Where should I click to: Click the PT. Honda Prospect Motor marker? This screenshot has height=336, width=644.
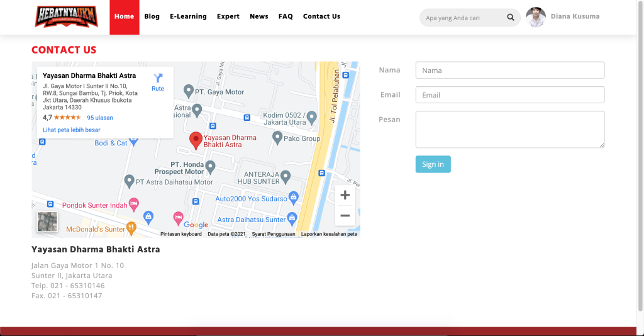210,167
